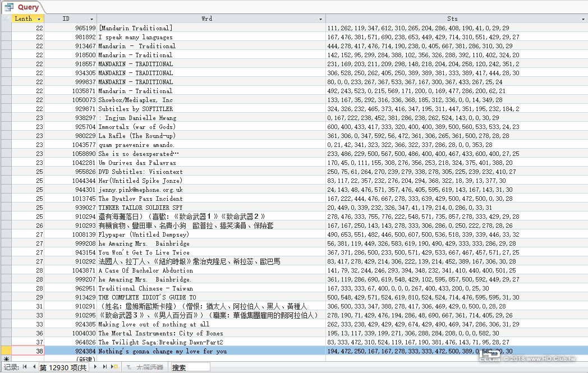The height and width of the screenshot is (373, 588).
Task: Click cell 'THE COMPLETE IDIOT'S GUIDE TO'
Action: 211,297
